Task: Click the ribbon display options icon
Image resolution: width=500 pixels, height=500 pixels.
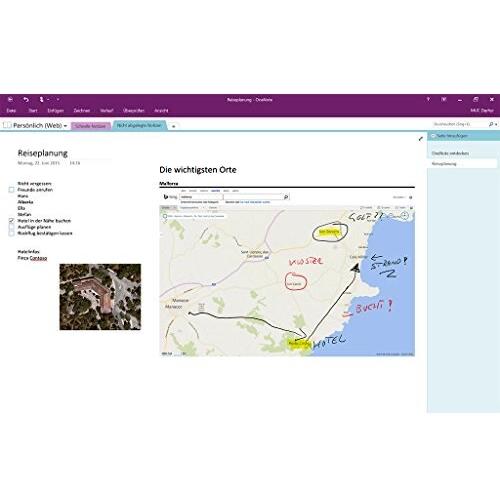Action: [x=444, y=99]
